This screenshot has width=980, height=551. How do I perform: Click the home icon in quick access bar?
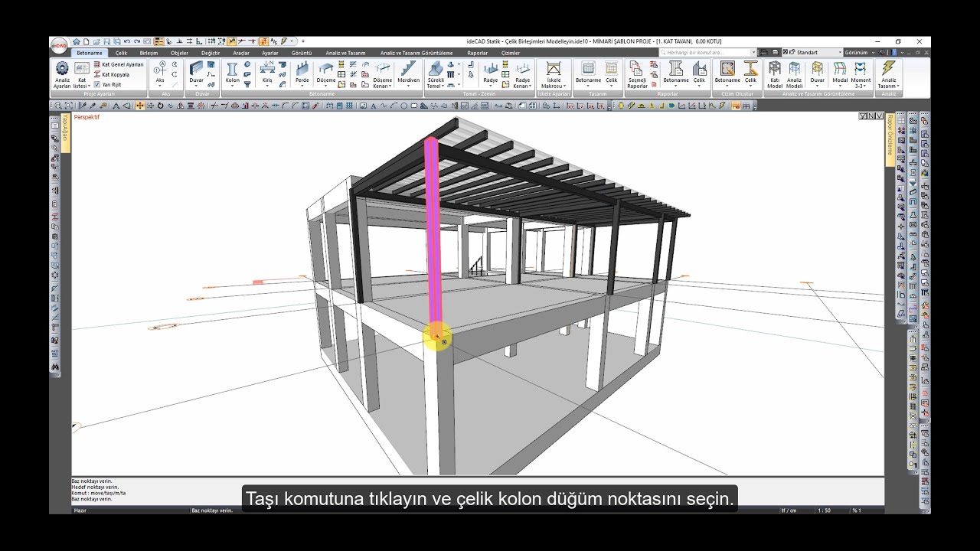click(x=77, y=41)
